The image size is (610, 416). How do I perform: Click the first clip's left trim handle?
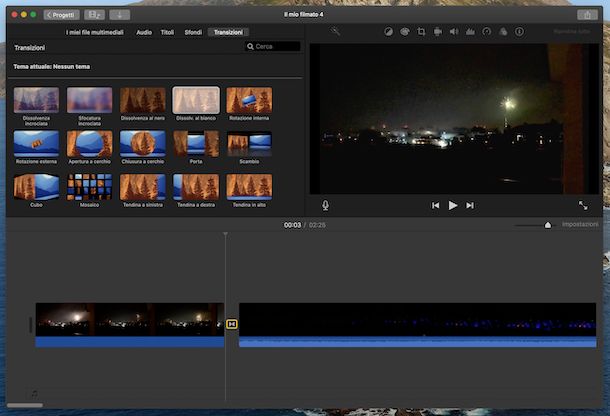pyautogui.click(x=30, y=325)
